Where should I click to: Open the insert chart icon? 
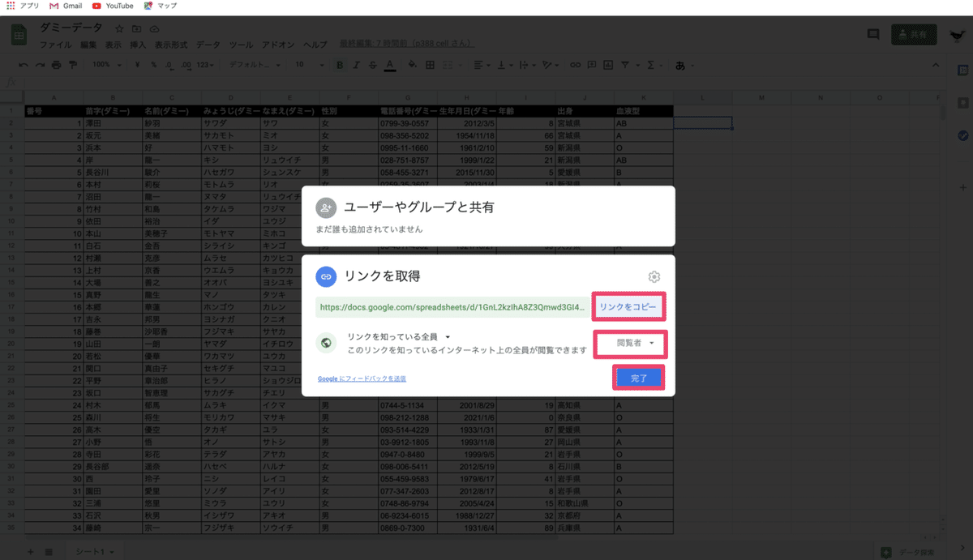tap(610, 65)
